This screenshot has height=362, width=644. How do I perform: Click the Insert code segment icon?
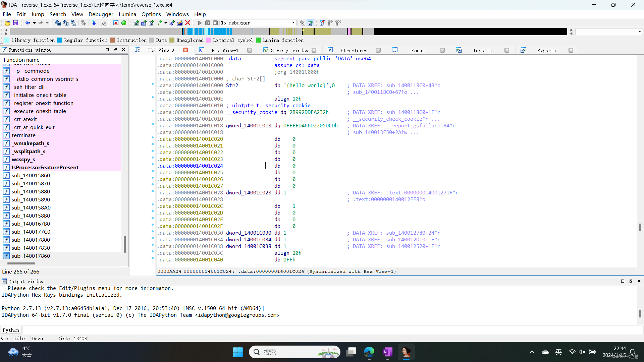136,23
